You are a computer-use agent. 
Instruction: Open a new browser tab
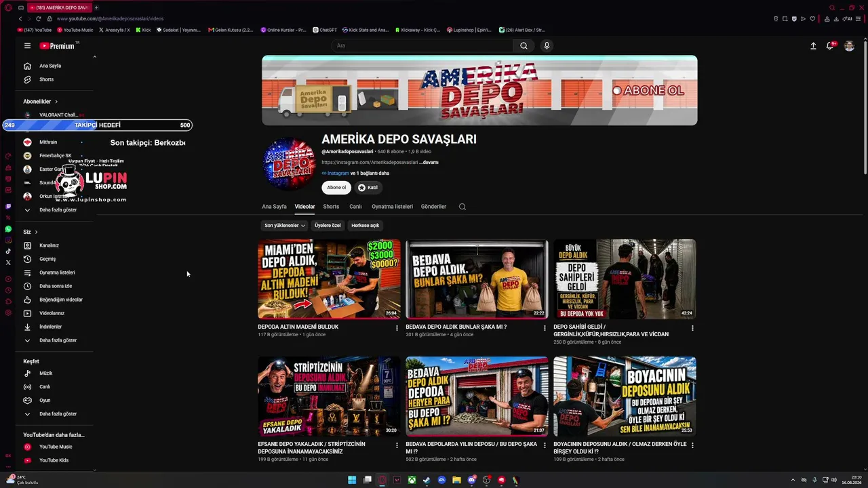96,7
